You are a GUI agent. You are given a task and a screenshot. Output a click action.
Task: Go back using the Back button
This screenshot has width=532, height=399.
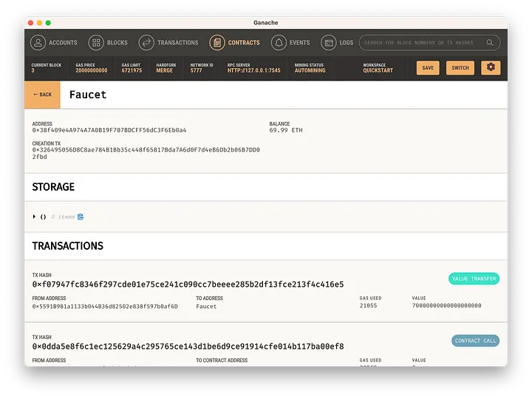42,95
